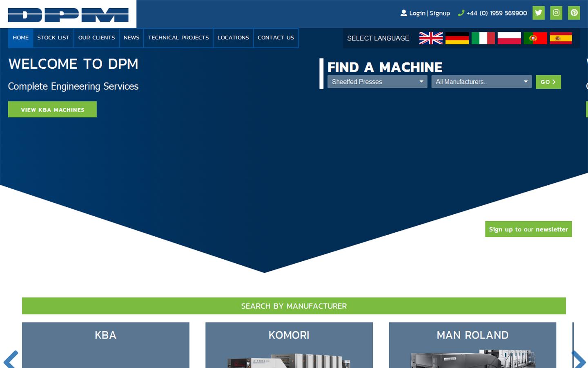The image size is (588, 368).
Task: Select German language flag
Action: [x=457, y=38]
